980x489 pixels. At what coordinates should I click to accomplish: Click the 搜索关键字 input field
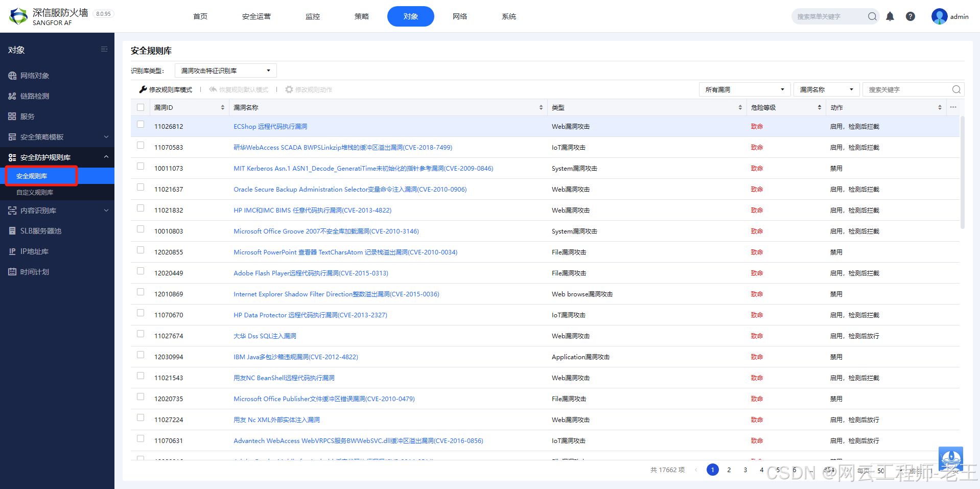pyautogui.click(x=907, y=89)
